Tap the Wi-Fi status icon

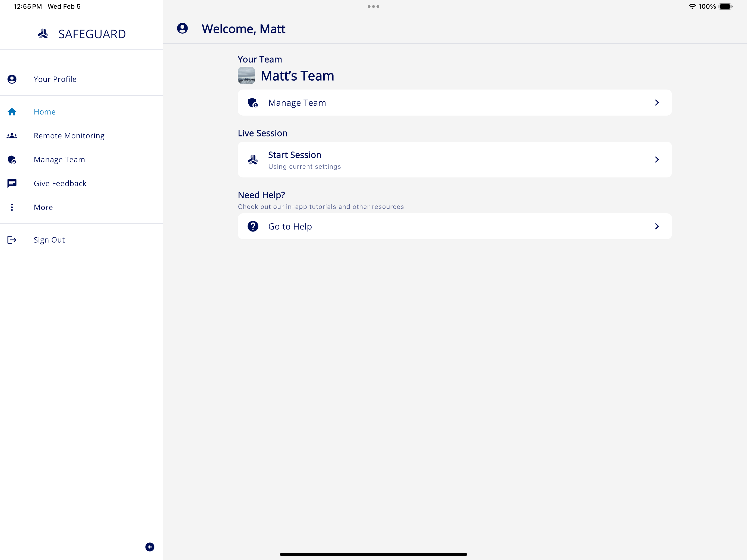point(692,7)
